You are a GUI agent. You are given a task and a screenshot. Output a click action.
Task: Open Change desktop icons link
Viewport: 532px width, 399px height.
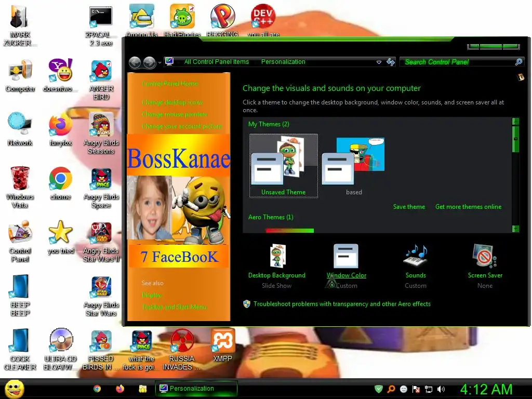coord(172,102)
